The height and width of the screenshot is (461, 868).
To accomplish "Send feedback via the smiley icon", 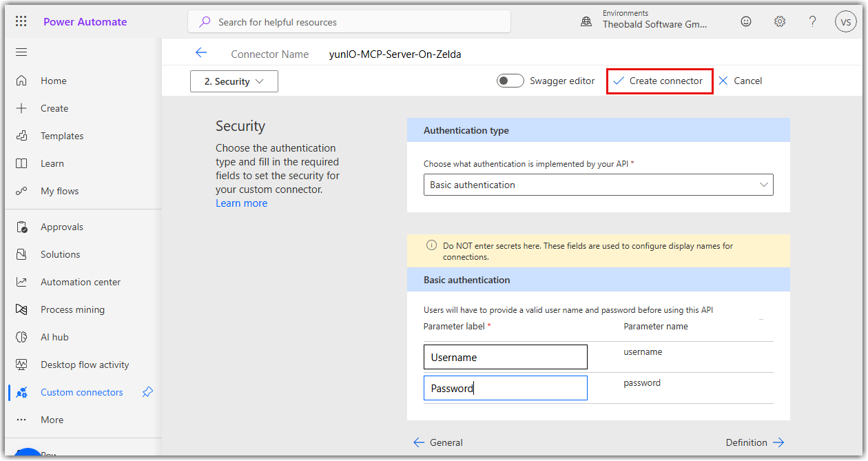I will point(746,21).
